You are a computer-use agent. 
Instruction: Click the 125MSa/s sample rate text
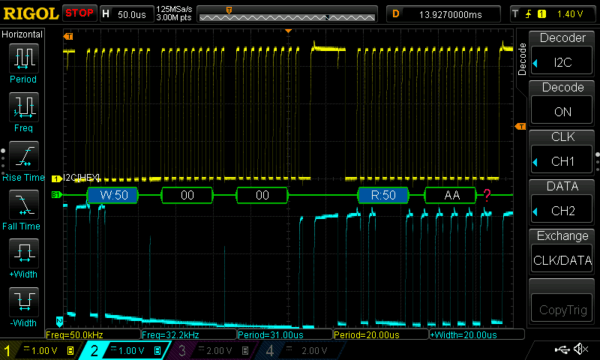[174, 10]
